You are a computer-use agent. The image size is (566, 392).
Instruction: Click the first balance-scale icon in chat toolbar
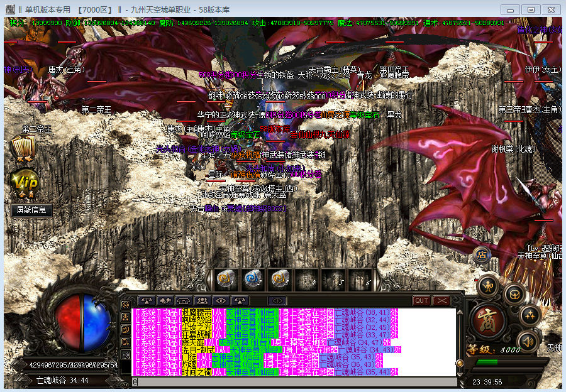tap(147, 300)
